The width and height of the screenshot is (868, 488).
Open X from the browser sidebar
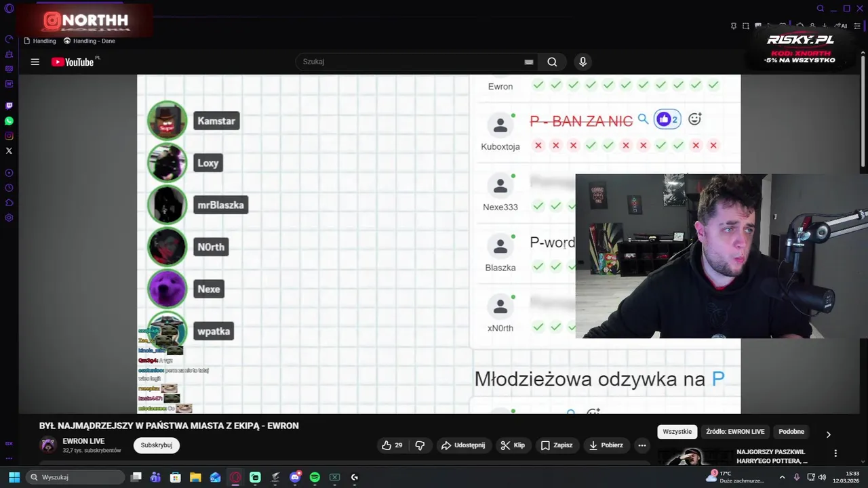click(x=9, y=150)
